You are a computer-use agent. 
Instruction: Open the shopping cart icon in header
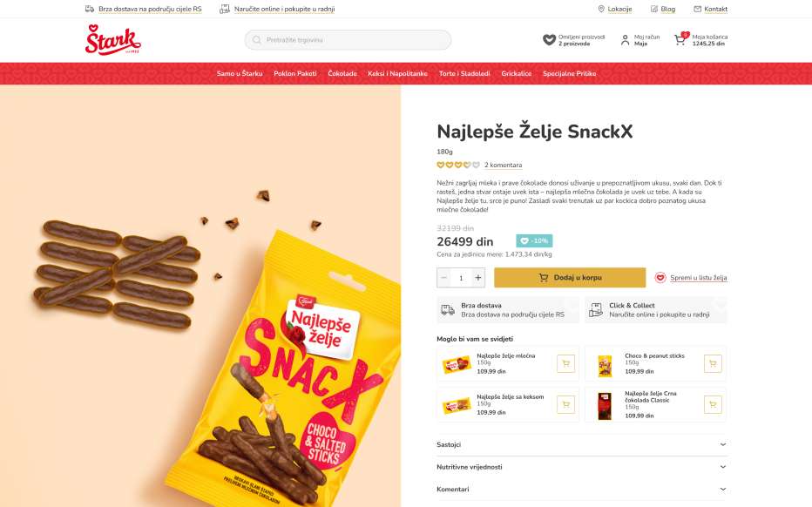pyautogui.click(x=680, y=39)
